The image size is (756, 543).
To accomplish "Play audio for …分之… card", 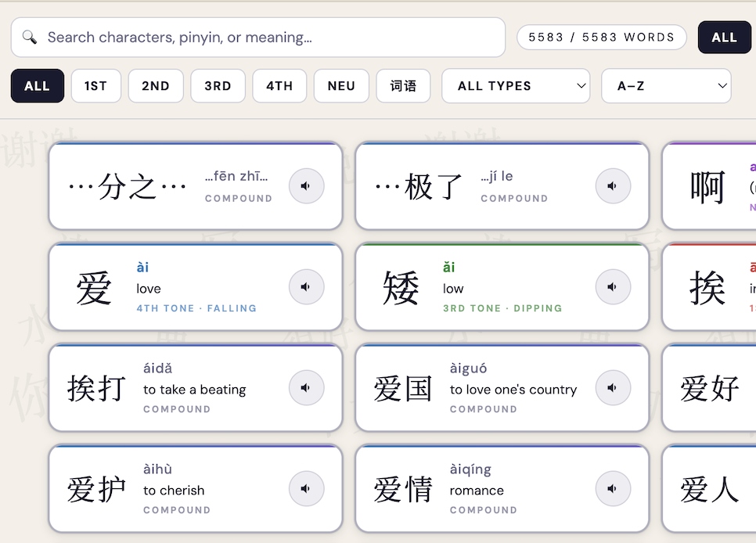I will point(306,186).
